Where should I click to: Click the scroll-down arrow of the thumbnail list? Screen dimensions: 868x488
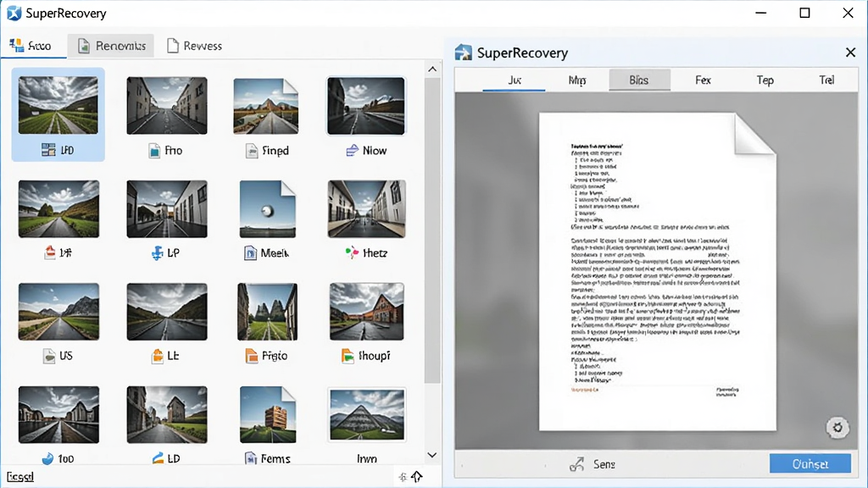pos(432,455)
